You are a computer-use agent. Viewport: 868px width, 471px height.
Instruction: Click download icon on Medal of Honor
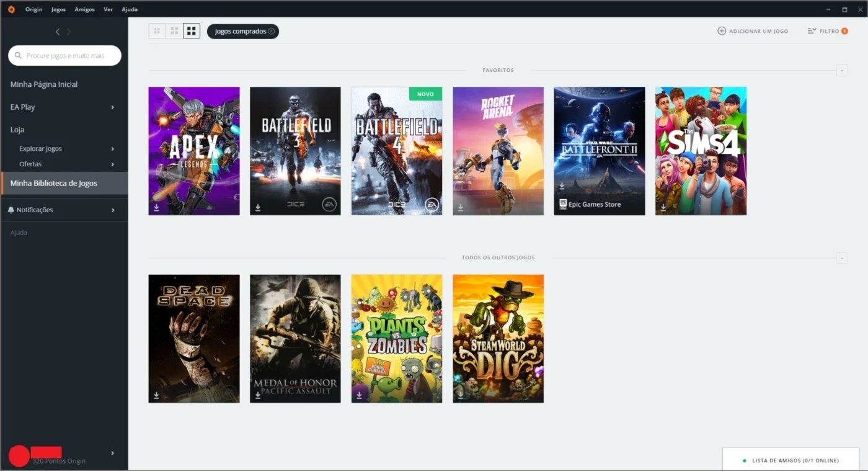pyautogui.click(x=258, y=395)
